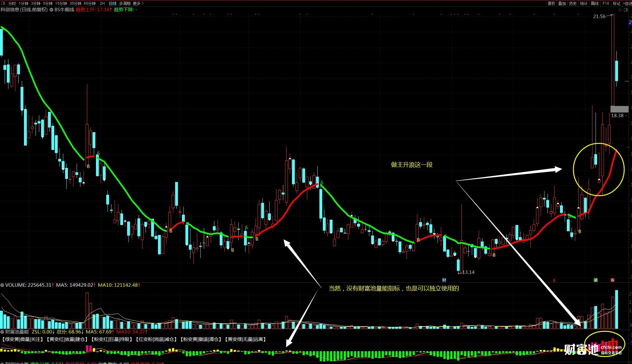Click the 叠加 overlay button
Image resolution: width=632 pixels, height=364 pixels.
pos(562,3)
